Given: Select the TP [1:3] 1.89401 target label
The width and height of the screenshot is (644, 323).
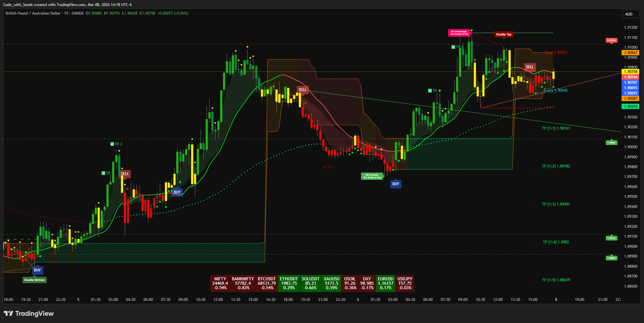Looking at the screenshot, I should 556,204.
